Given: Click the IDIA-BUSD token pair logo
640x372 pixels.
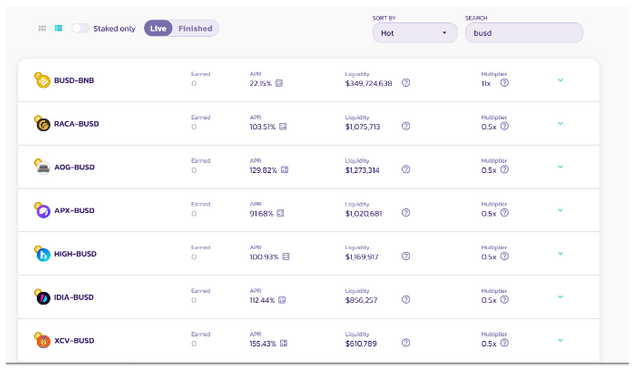Looking at the screenshot, I should pos(42,297).
